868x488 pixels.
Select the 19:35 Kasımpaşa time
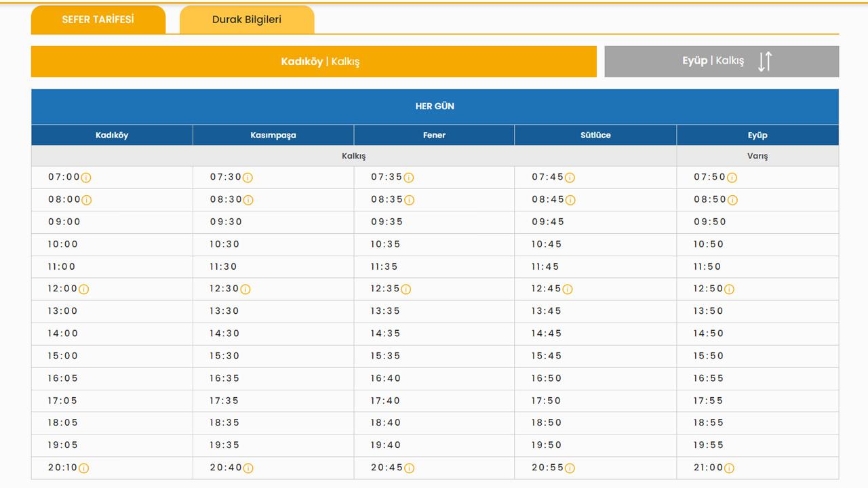pyautogui.click(x=224, y=445)
